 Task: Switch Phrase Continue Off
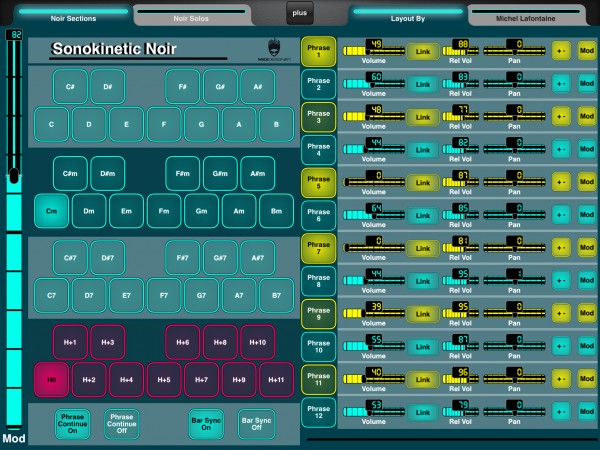click(122, 424)
